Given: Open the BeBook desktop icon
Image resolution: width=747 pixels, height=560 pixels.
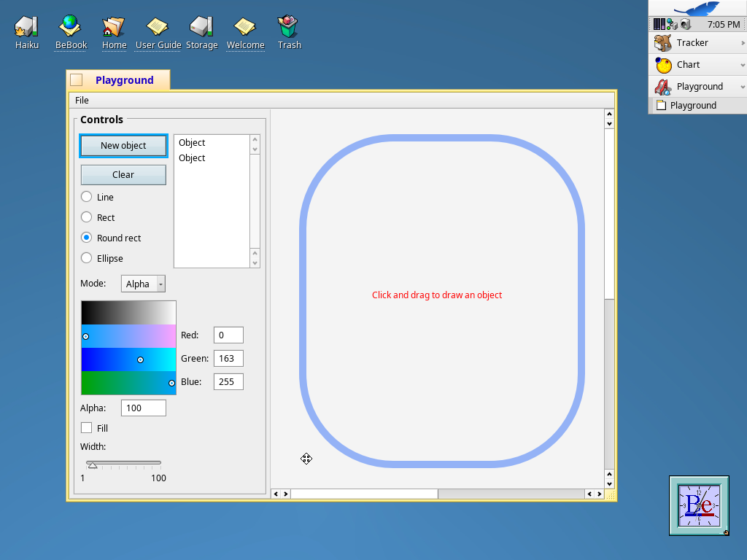Looking at the screenshot, I should 71,27.
